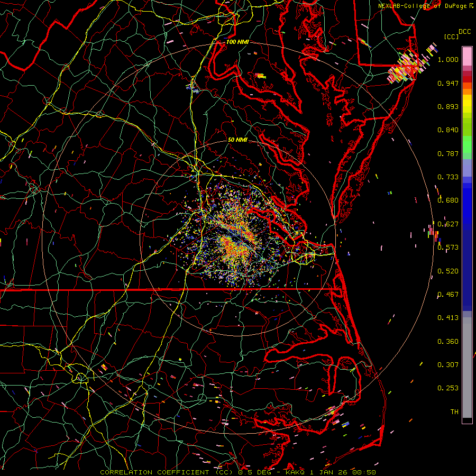Viewport: 476px width, 476px height.
Task: Click the 0.733 legend value
Action: (x=448, y=177)
